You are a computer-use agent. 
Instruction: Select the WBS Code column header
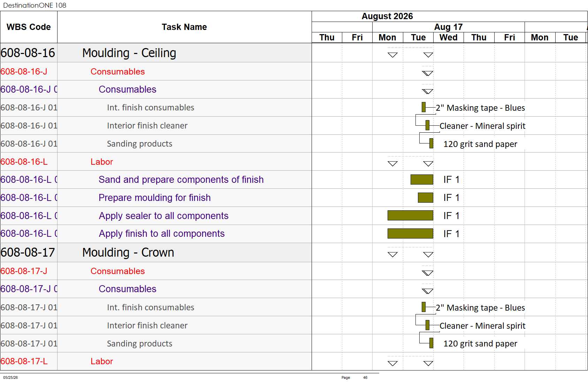29,27
